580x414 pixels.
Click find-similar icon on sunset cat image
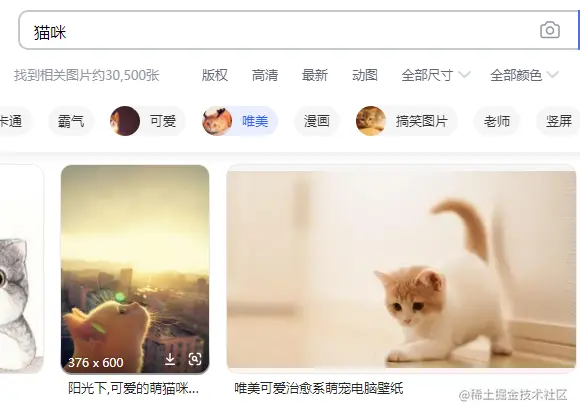pos(195,359)
